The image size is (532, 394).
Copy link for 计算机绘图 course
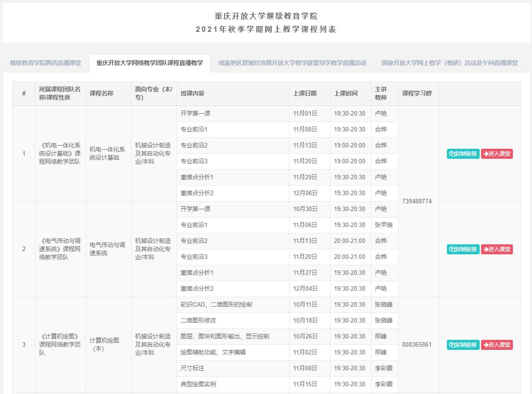tap(463, 345)
